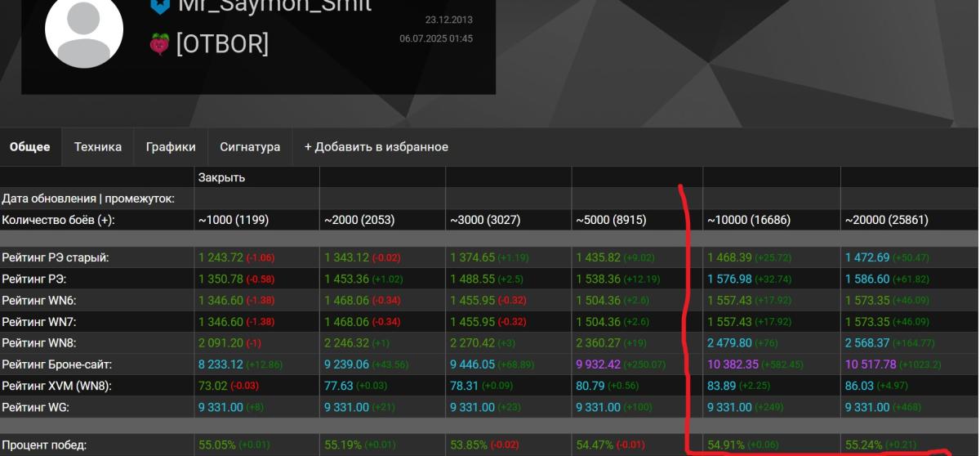Click the XVM value 78.31
Screen dimensions: 980x456
point(464,385)
